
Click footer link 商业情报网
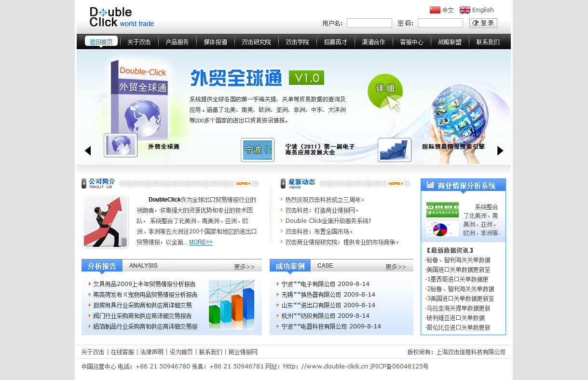click(243, 352)
